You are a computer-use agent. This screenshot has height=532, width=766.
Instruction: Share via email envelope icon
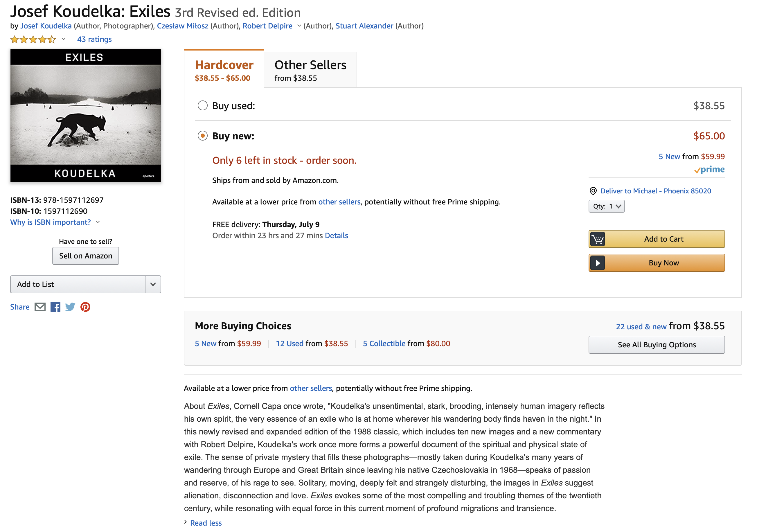tap(40, 307)
